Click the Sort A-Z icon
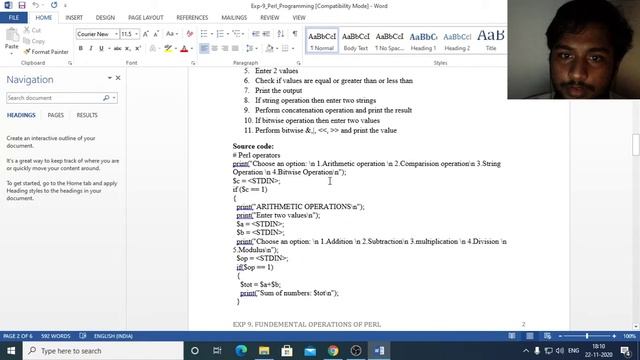This screenshot has height=360, width=640. coord(281,34)
